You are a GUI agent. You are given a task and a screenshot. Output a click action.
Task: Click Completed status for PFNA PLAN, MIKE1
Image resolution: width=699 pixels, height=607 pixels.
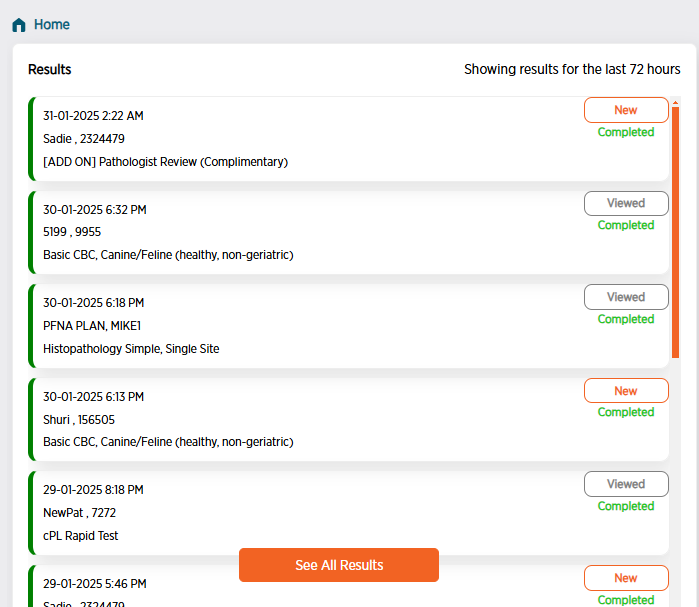click(x=626, y=319)
